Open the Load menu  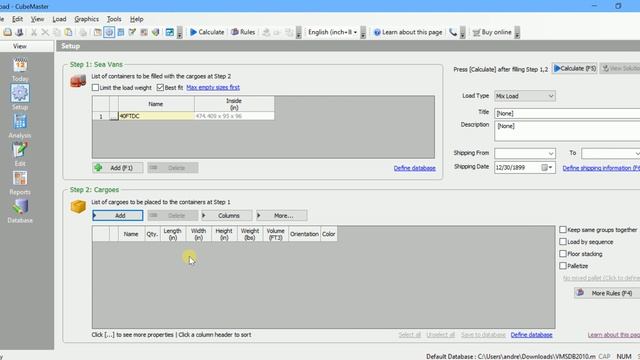(x=59, y=19)
